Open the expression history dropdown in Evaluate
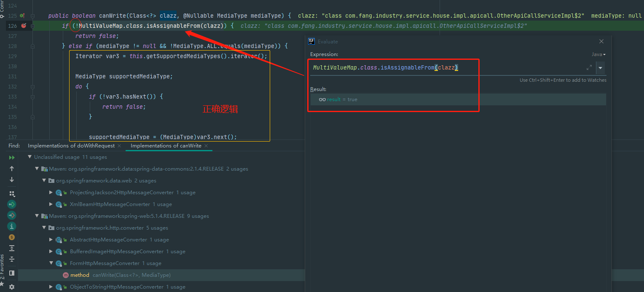 [x=601, y=68]
